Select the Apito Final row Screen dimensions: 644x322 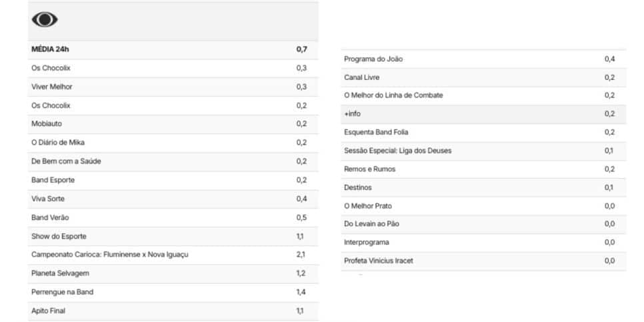(173, 311)
